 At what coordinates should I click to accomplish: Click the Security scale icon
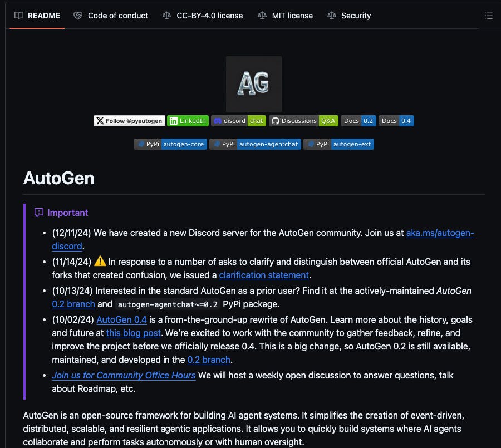point(332,16)
